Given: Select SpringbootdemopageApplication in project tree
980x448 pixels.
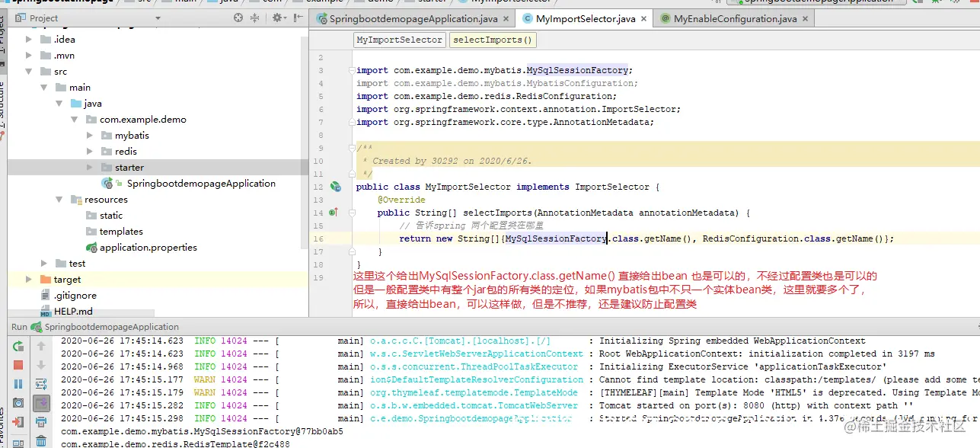Looking at the screenshot, I should coord(201,183).
